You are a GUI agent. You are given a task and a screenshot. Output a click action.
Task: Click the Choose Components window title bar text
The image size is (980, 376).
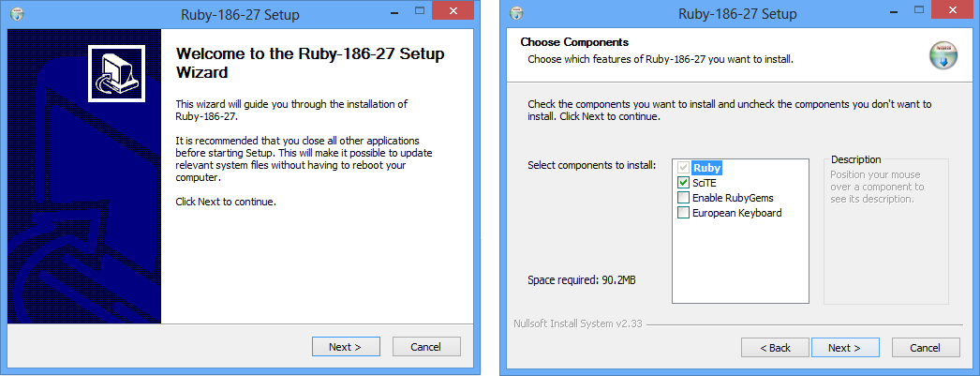point(738,14)
